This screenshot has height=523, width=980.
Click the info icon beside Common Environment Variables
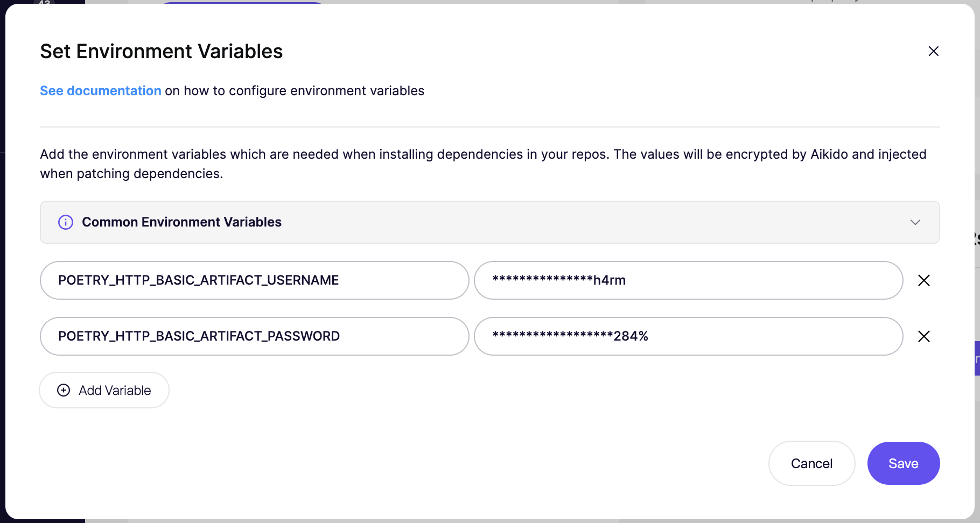[x=66, y=222]
